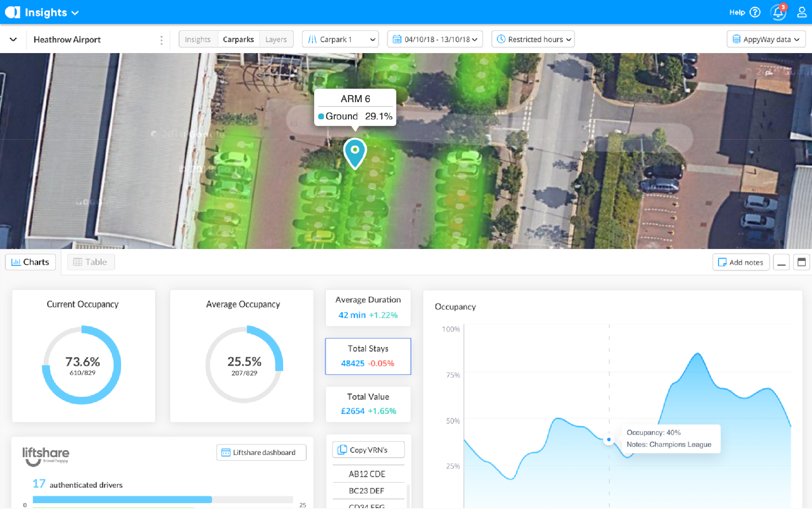The width and height of the screenshot is (812, 509).
Task: Switch to Table view
Action: point(91,262)
